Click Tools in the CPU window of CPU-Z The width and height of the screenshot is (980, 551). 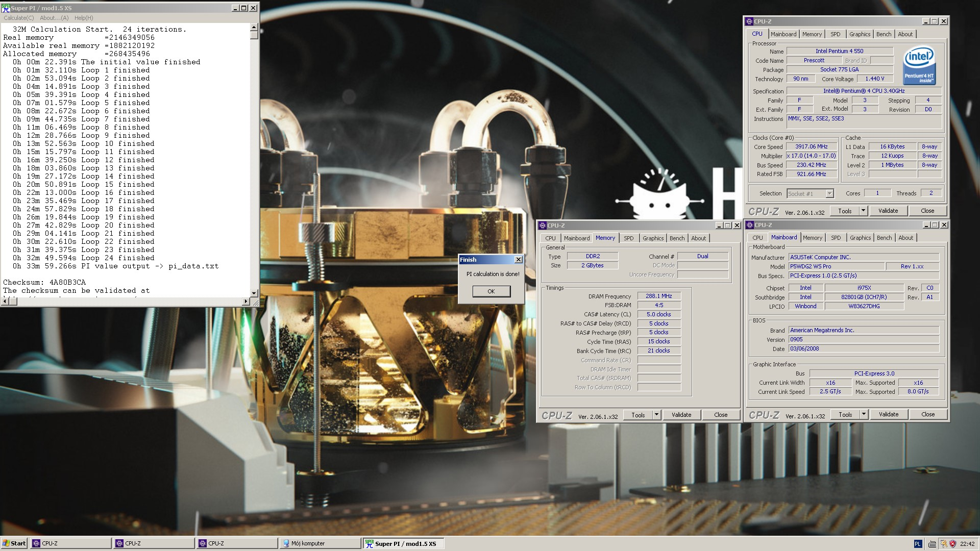845,211
